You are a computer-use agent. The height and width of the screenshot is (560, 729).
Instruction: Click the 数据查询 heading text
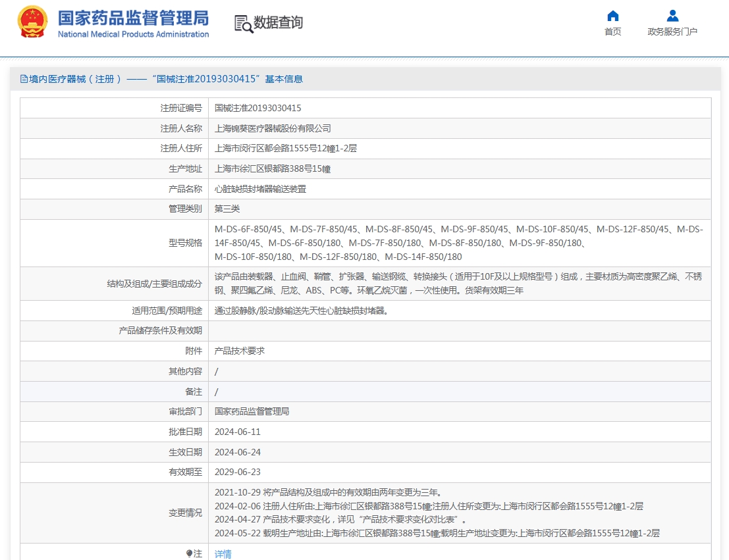[278, 22]
